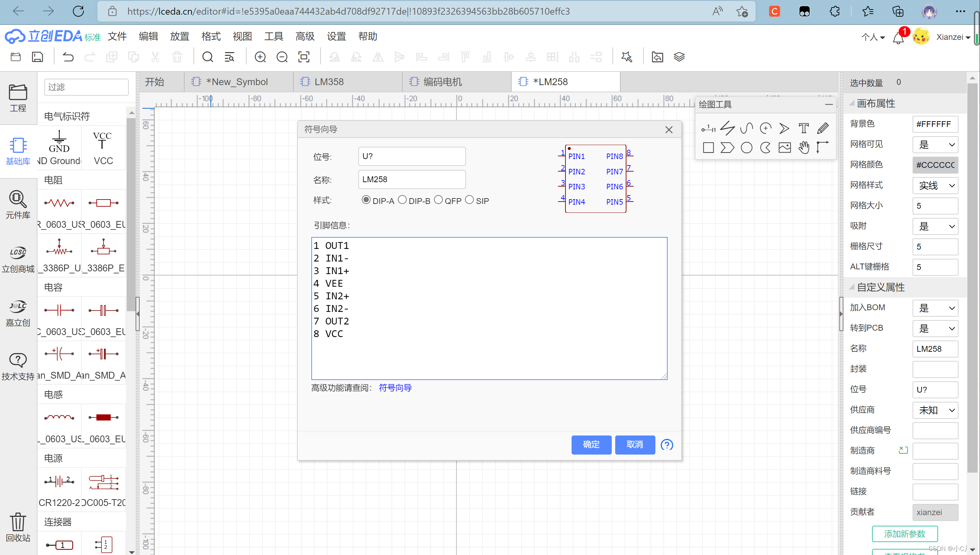Select the pin tool in drawing tools
The image size is (980, 555).
708,128
